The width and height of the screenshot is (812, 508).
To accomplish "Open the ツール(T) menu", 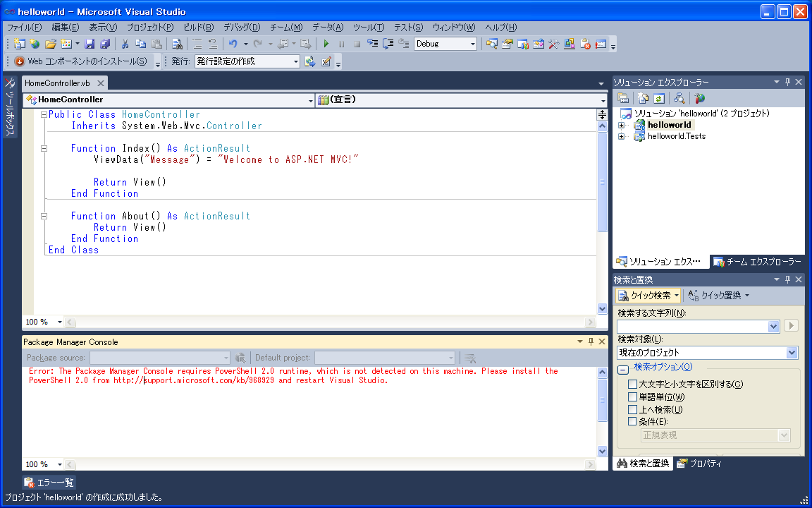I will (x=369, y=28).
